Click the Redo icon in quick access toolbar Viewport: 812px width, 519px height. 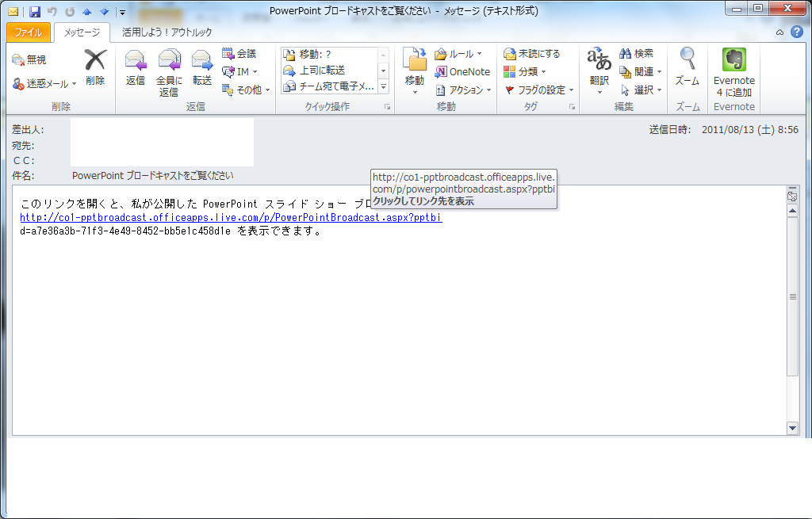[x=70, y=11]
